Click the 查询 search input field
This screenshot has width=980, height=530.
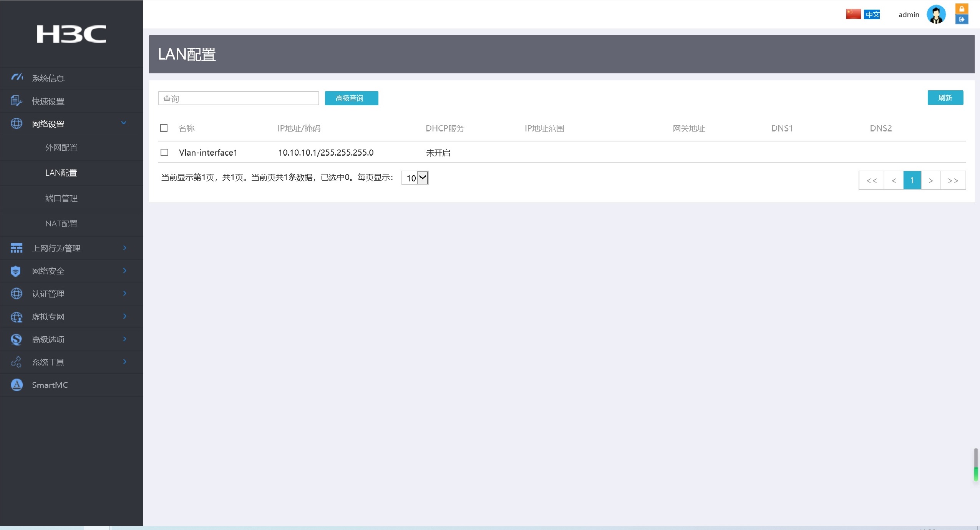238,98
